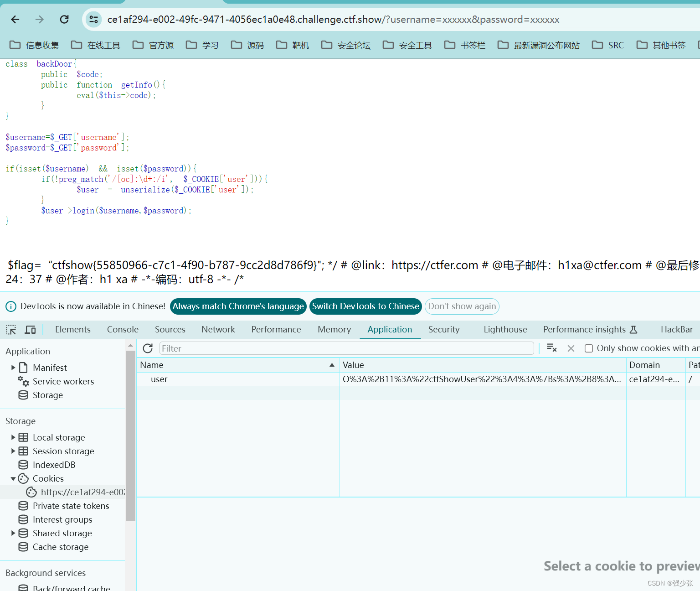The image size is (700, 591).
Task: Open the 在线工具 bookmark folder
Action: 96,45
